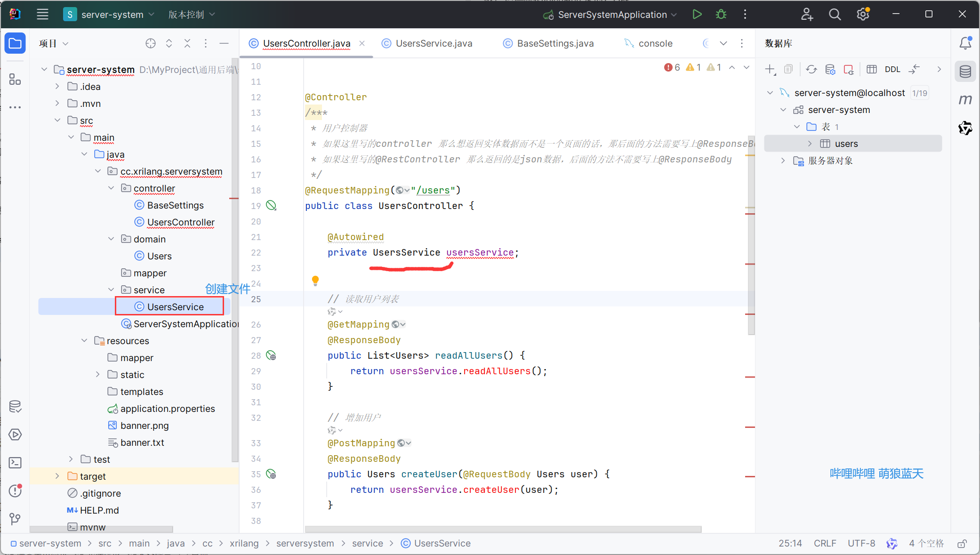Expand the .mvn folder
The height and width of the screenshot is (555, 980).
point(57,104)
